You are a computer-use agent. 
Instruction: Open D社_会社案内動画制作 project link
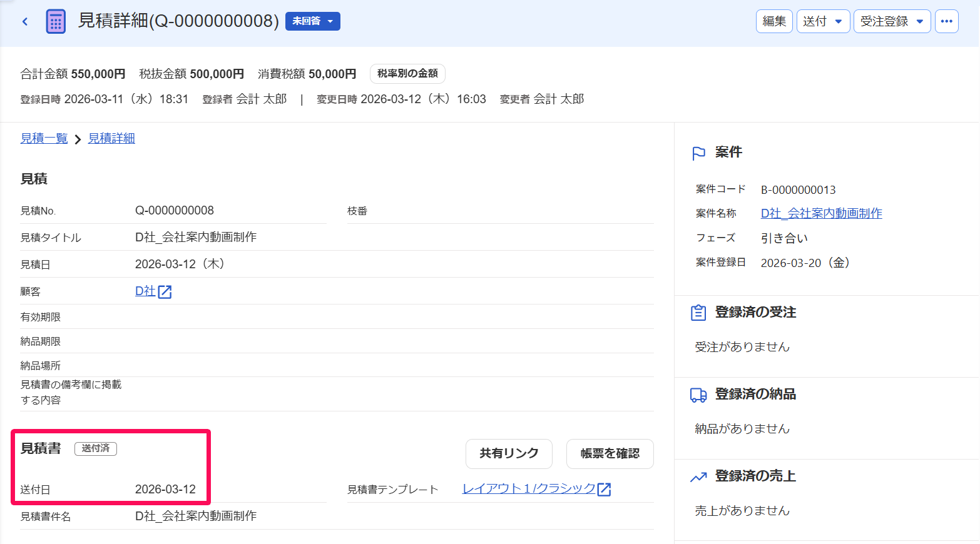(821, 213)
